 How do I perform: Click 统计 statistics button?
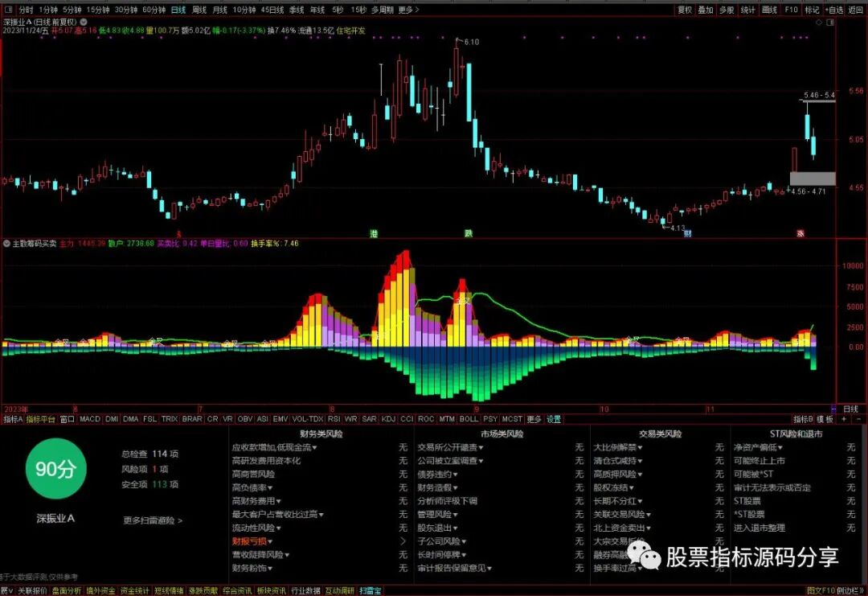[x=748, y=10]
